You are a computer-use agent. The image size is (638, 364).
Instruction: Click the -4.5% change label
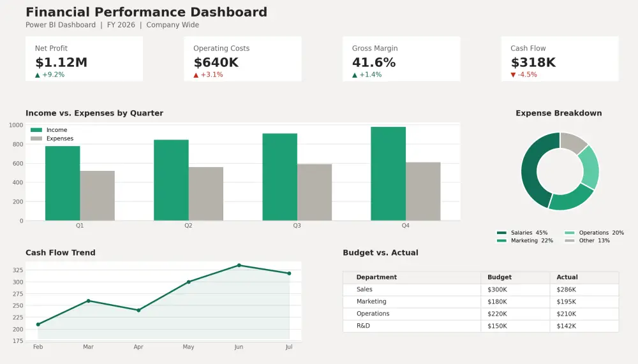click(x=528, y=75)
